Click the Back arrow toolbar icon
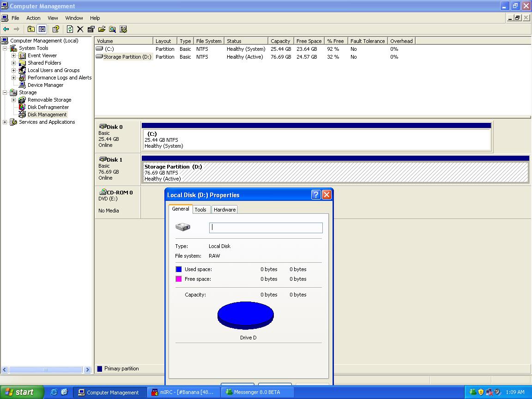Viewport: 532px width, 399px height. click(6, 29)
